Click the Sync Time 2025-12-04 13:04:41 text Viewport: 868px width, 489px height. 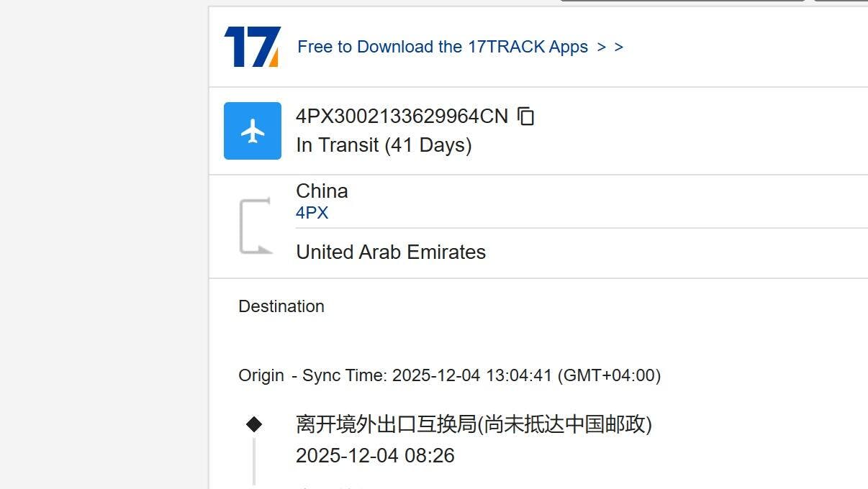click(427, 375)
